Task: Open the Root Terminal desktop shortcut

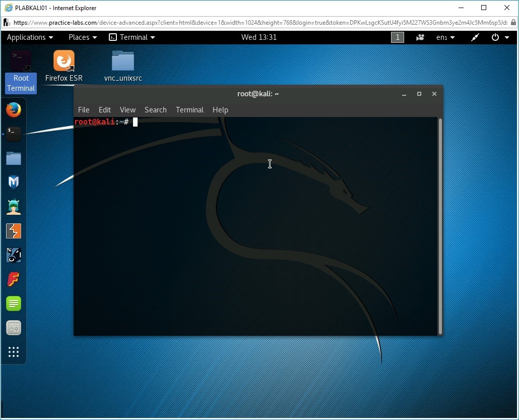Action: coord(21,72)
